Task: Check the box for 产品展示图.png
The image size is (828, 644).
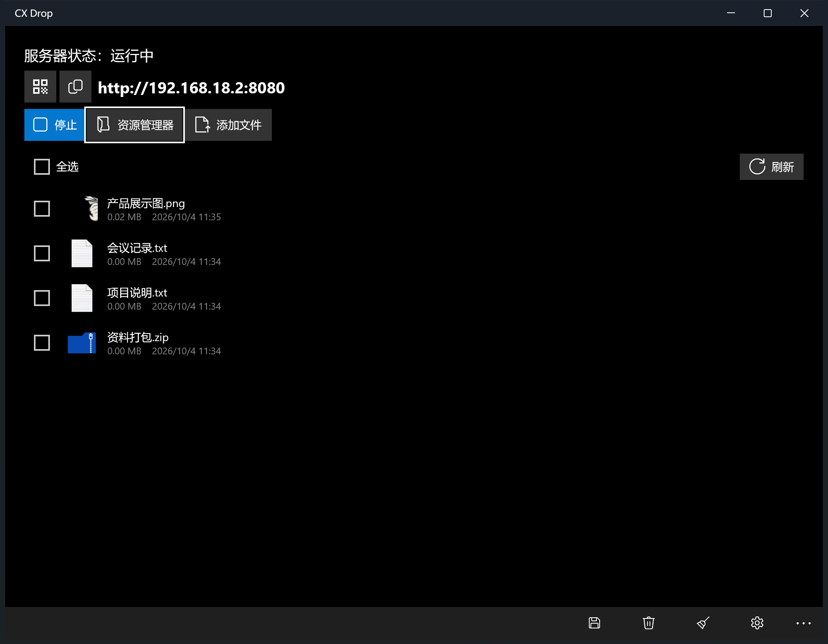Action: tap(42, 209)
